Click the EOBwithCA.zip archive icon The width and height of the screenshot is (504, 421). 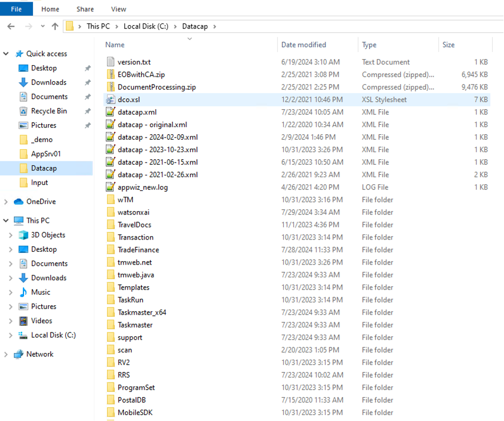tap(110, 75)
